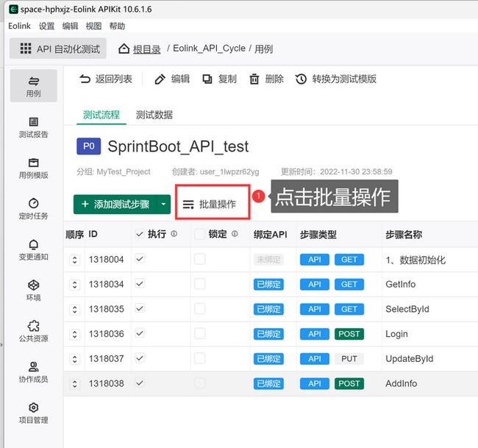Open 项目管理 gear in sidebar

click(x=34, y=413)
